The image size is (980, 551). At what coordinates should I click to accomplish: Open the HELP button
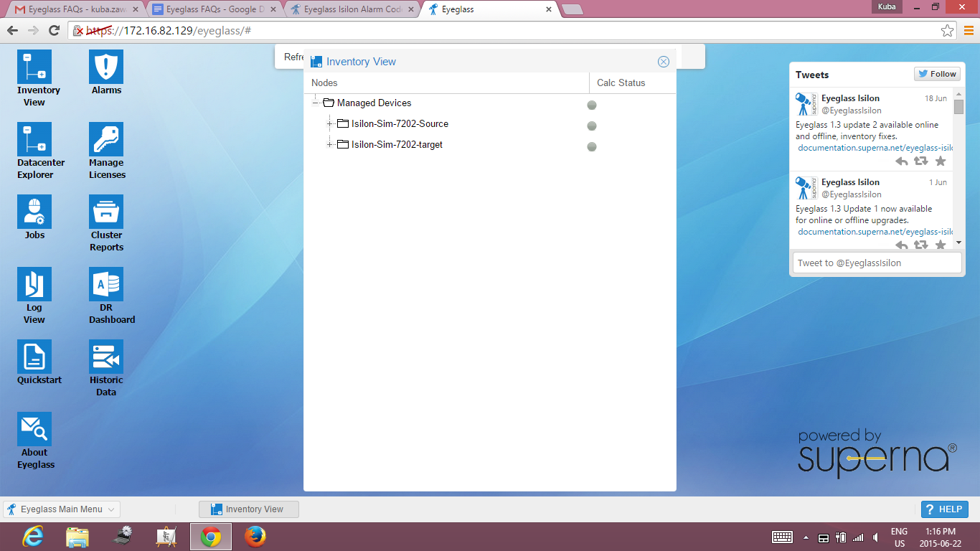(944, 509)
